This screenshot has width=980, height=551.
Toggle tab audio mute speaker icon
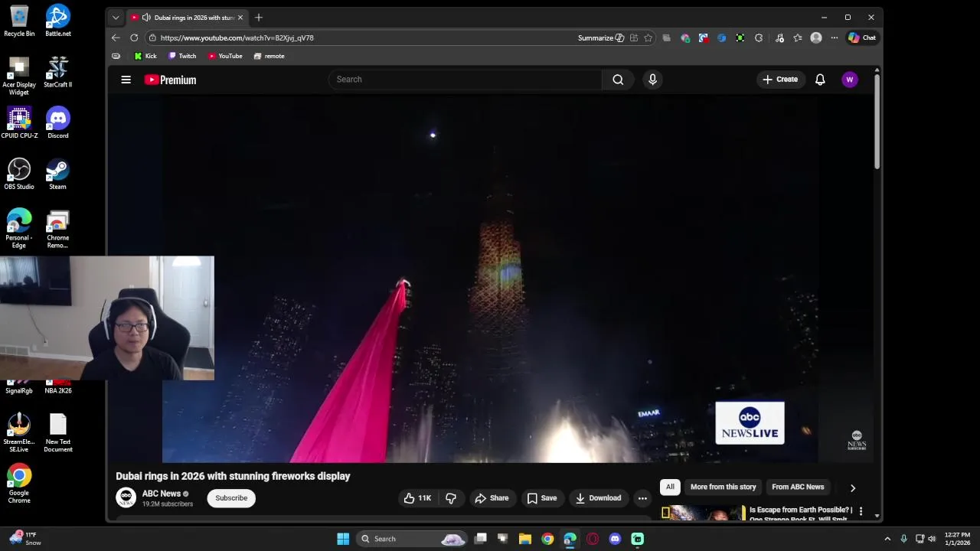tap(146, 18)
